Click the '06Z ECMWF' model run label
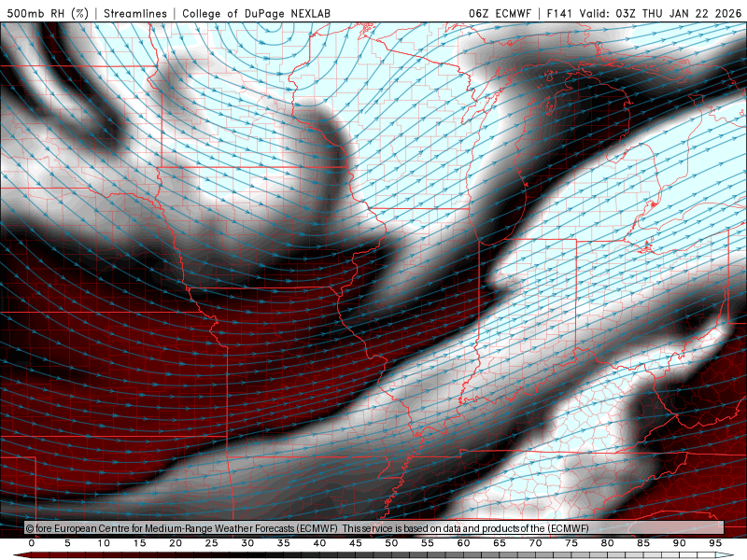Screen dimensions: 747x560 coord(500,13)
